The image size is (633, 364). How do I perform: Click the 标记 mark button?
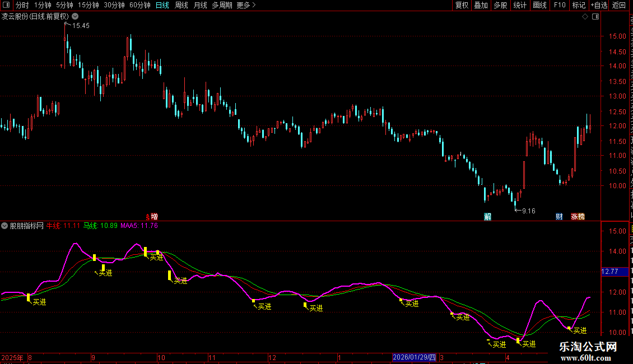click(x=579, y=5)
